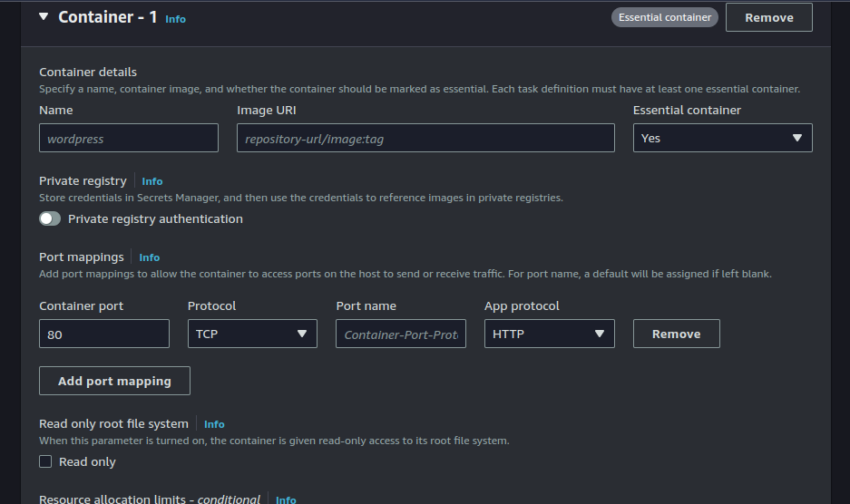Click the Private registry authentication label text

click(155, 218)
